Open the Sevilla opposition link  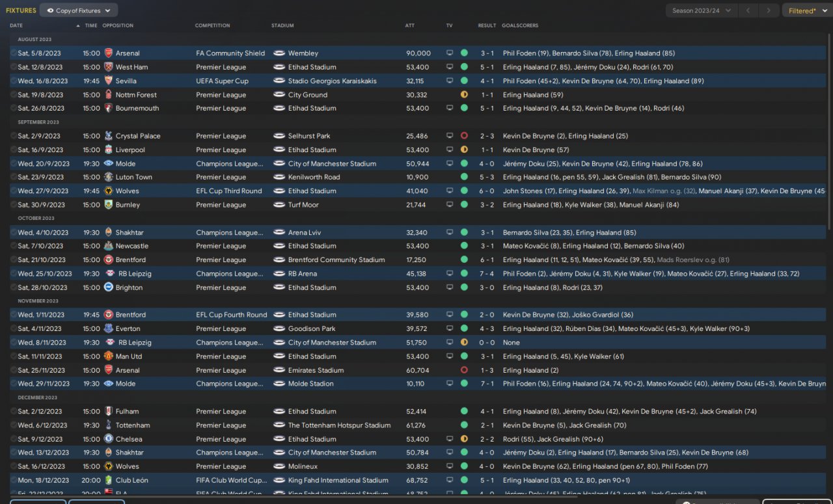point(126,81)
